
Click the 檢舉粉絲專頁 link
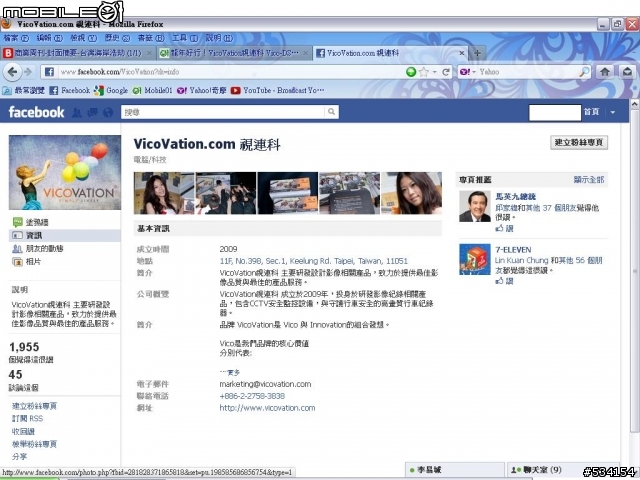pyautogui.click(x=34, y=444)
